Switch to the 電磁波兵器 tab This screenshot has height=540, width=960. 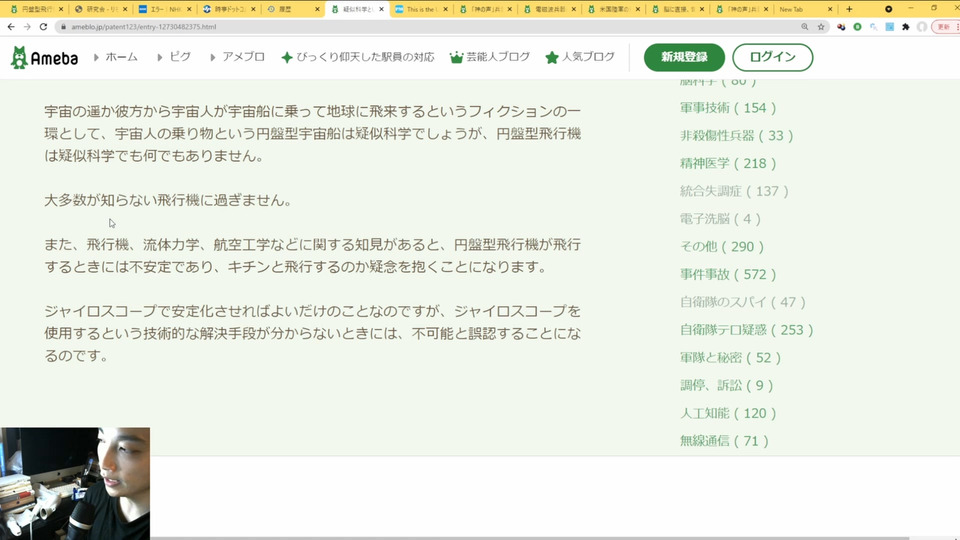pos(547,9)
